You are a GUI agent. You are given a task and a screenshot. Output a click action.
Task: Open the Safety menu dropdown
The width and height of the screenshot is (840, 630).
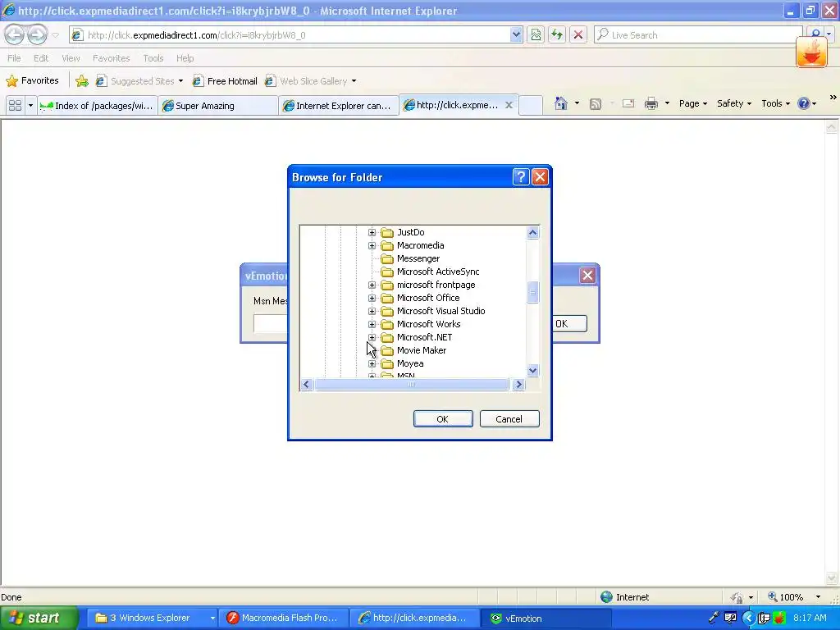click(x=734, y=103)
